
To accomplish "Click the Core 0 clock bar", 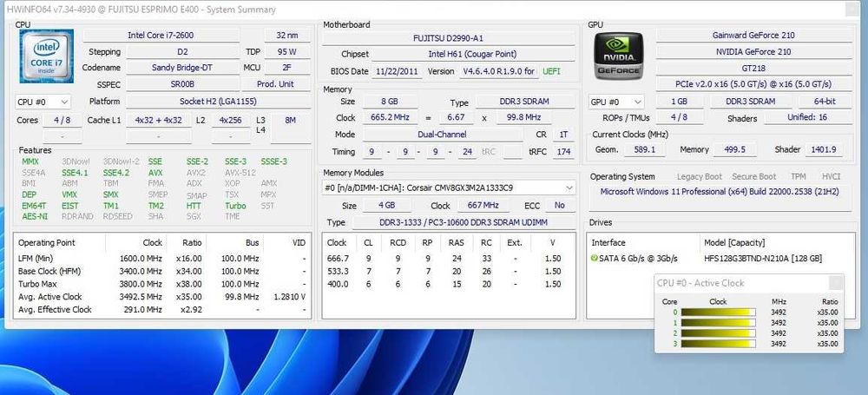I will coord(718,313).
